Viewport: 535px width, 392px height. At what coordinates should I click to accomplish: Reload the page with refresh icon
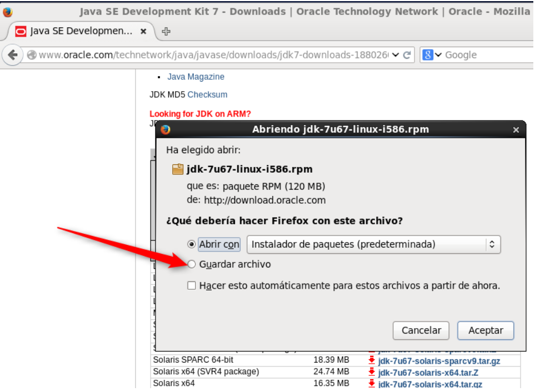(407, 55)
